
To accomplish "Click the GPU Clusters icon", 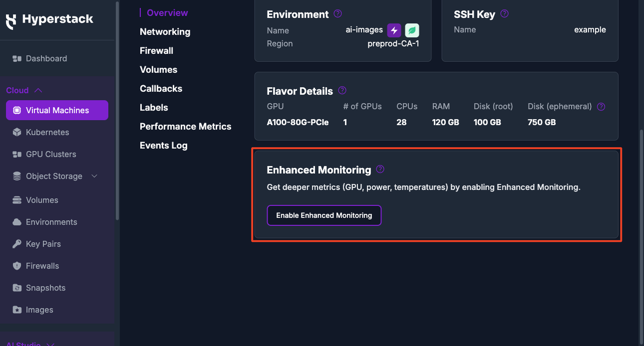I will (17, 154).
